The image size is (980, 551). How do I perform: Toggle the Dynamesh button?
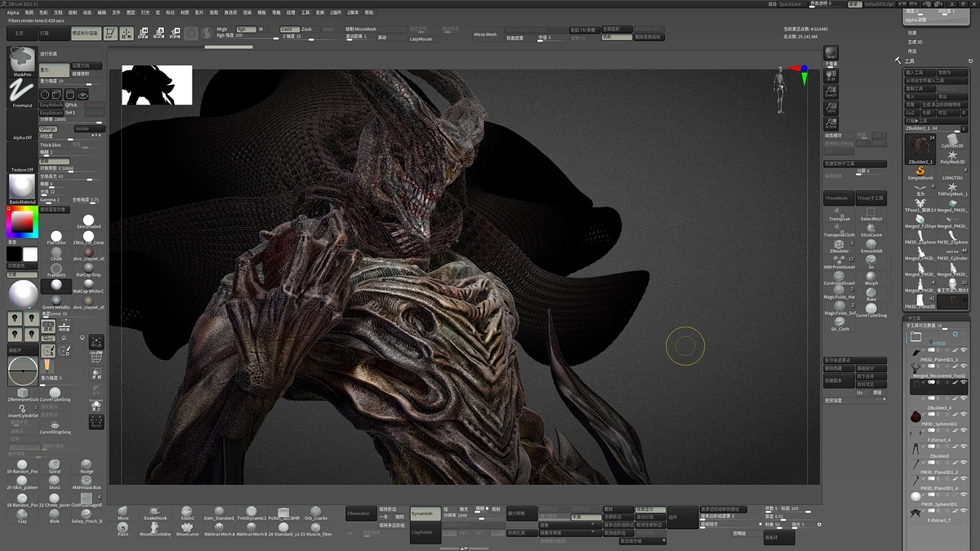[x=425, y=513]
